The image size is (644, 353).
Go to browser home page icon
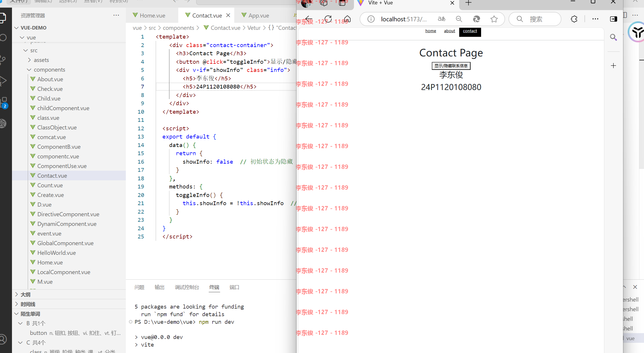(x=347, y=19)
